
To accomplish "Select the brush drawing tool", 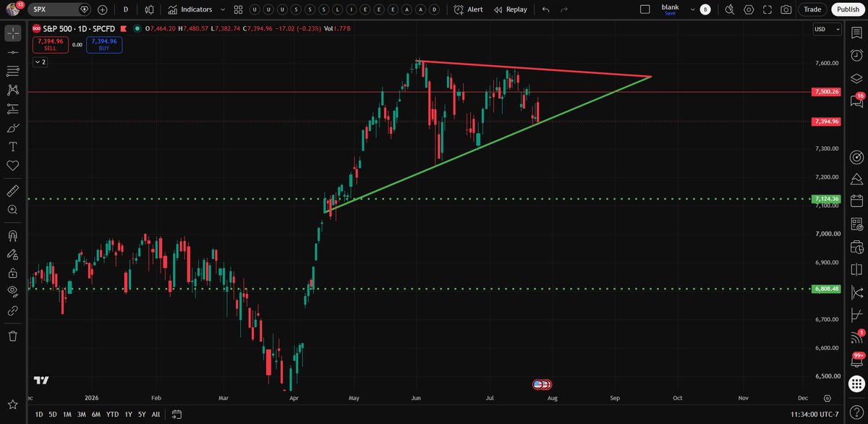I will (12, 127).
